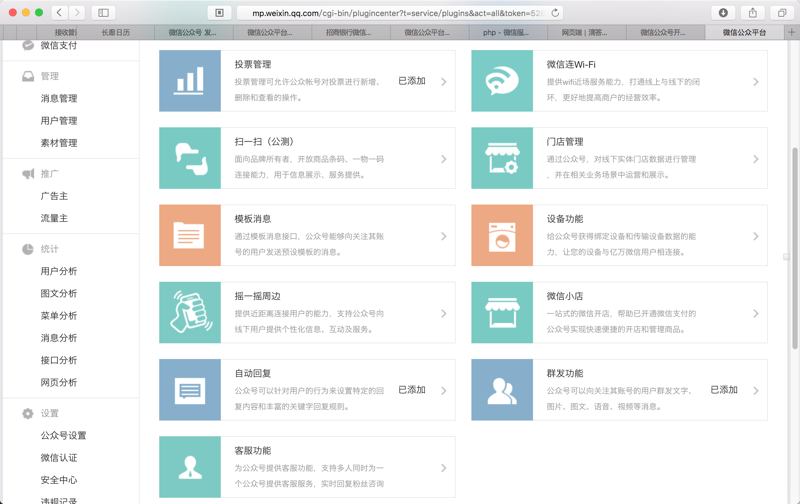The width and height of the screenshot is (800, 504).
Task: Go back with Safari back arrow
Action: click(x=60, y=13)
